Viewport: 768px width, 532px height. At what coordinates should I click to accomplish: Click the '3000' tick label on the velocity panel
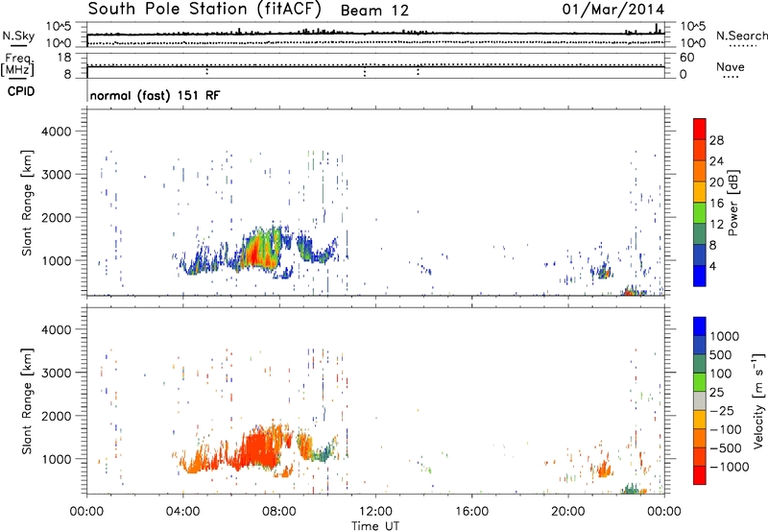57,373
